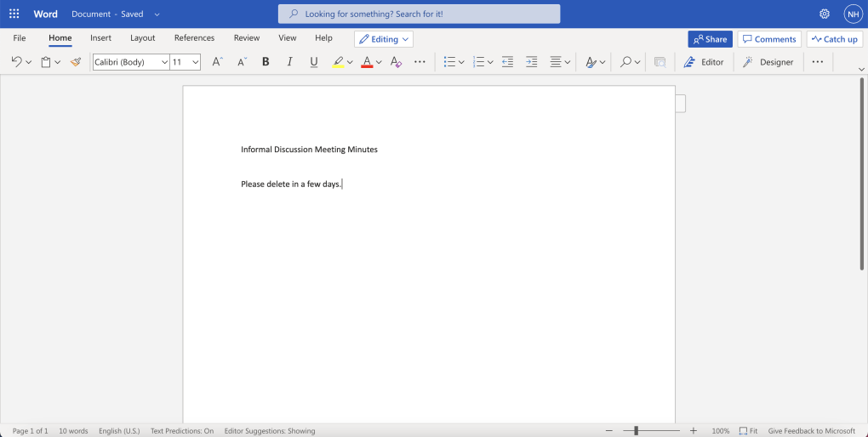Click the Grow Font icon
The width and height of the screenshot is (868, 437).
(217, 62)
